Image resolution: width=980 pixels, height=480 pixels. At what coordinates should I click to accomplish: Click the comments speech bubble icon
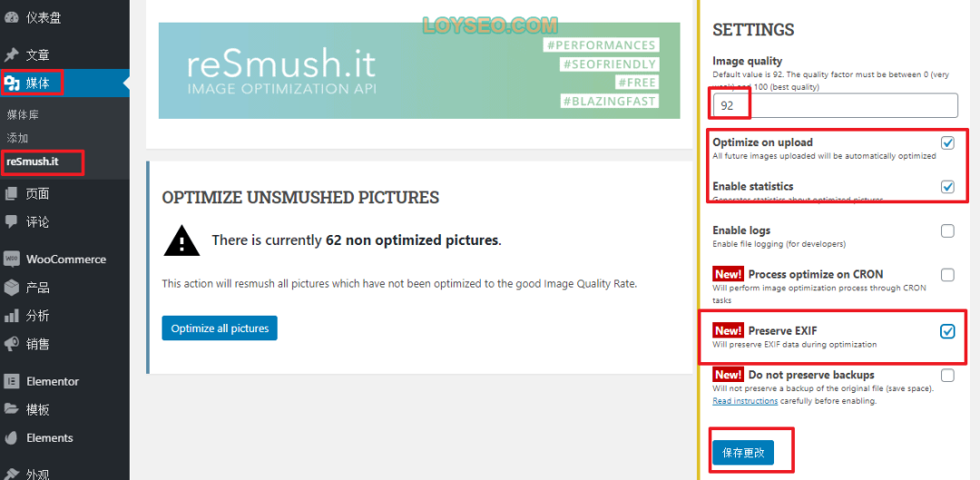pyautogui.click(x=11, y=222)
